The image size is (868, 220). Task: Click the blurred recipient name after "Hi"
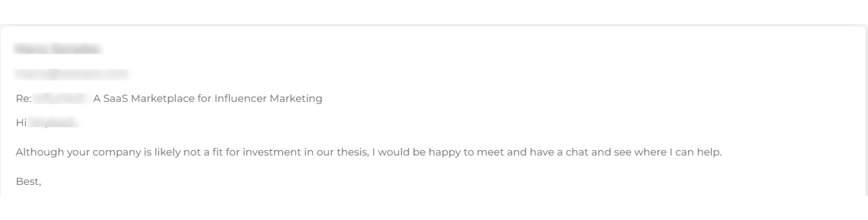[x=53, y=123]
